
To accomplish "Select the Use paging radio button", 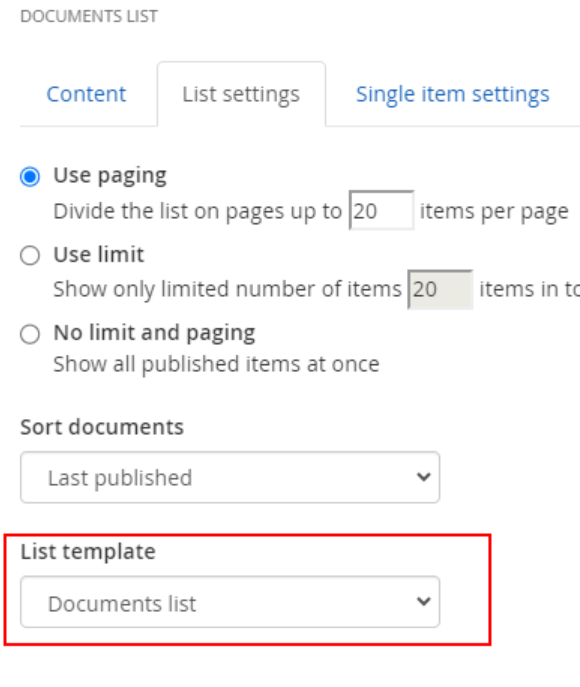I will (30, 177).
